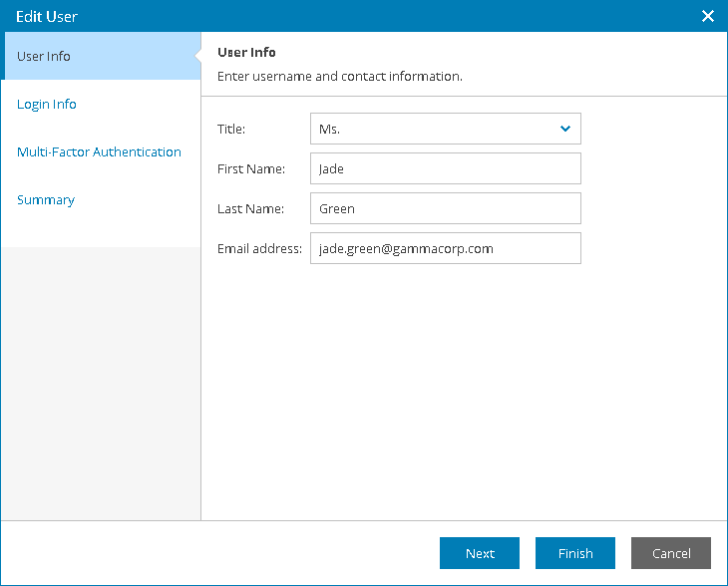Close the Edit User dialog
The image size is (728, 586).
click(708, 16)
